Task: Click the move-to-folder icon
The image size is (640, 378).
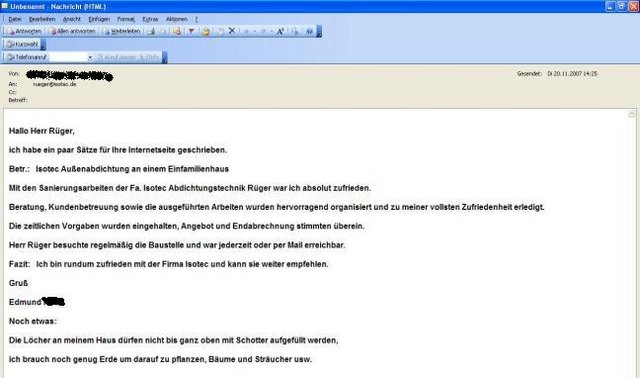Action: pyautogui.click(x=177, y=31)
